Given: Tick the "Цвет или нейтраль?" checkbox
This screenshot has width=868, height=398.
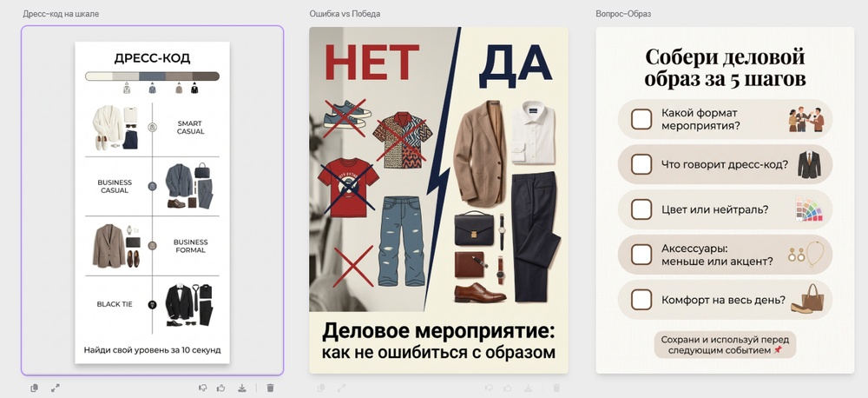Looking at the screenshot, I should (641, 209).
